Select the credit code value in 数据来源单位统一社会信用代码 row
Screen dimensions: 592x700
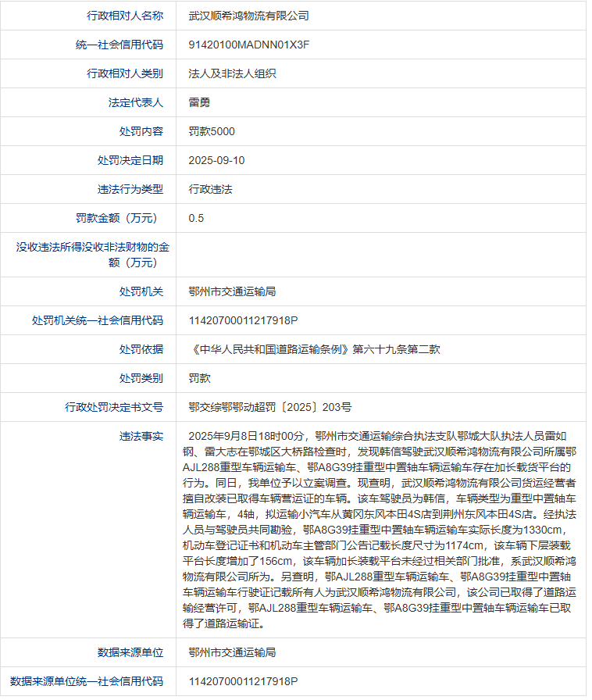point(243,681)
